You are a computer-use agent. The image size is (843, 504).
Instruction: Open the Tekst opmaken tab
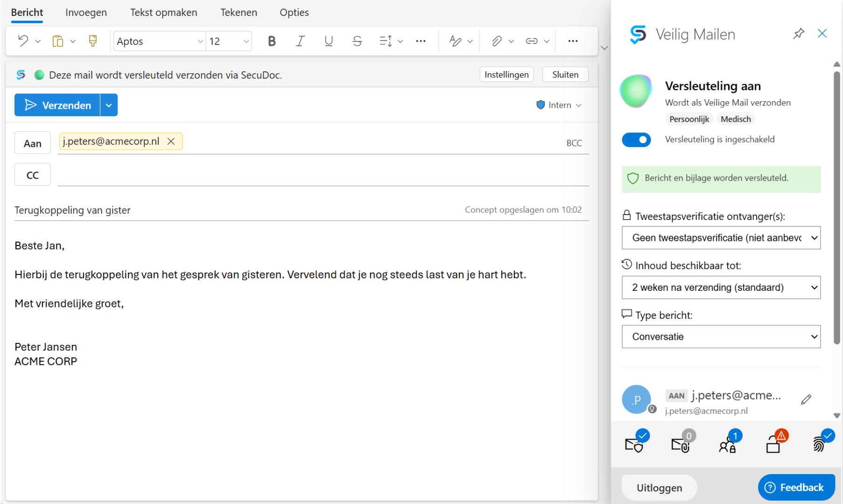163,13
